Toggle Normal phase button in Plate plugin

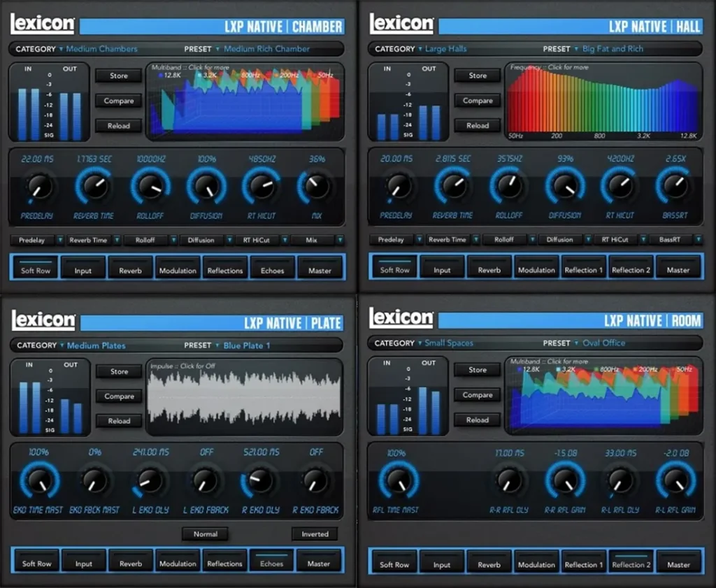click(x=206, y=534)
